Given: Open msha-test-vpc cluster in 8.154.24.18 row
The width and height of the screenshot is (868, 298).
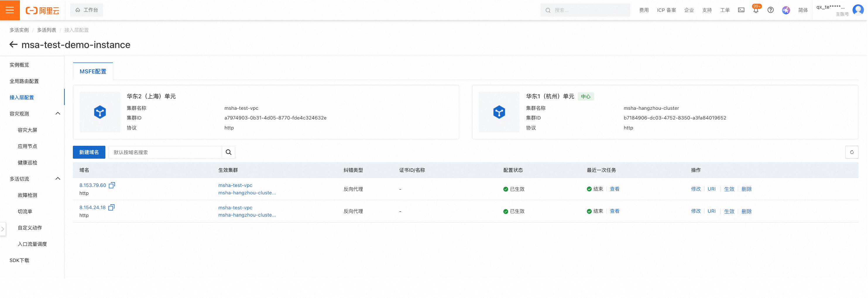Looking at the screenshot, I should [235, 208].
